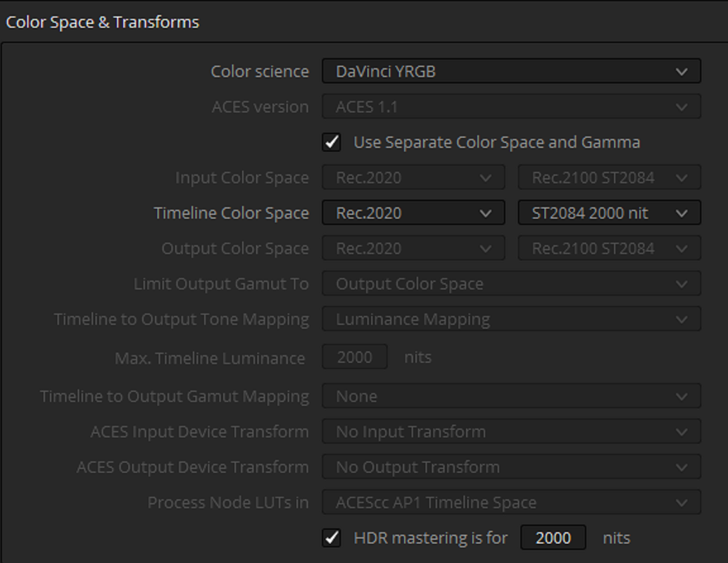728x563 pixels.
Task: Open Limit Output Gamut To dropdown
Action: click(x=511, y=284)
